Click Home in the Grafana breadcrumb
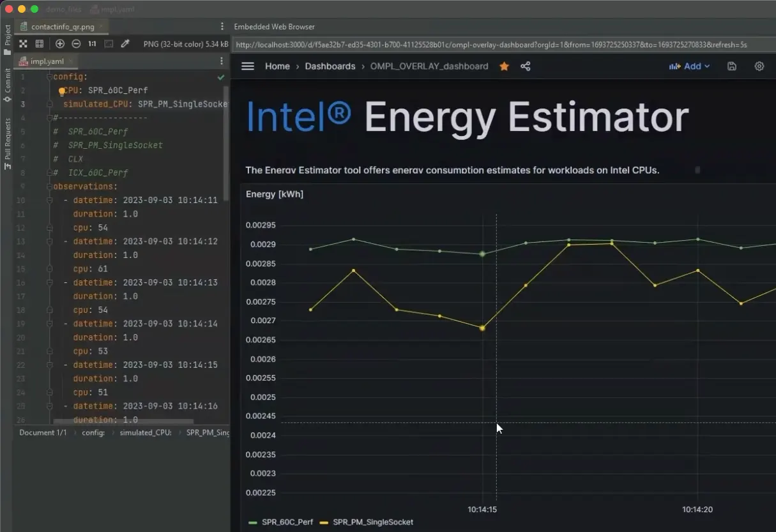This screenshot has width=776, height=532. click(x=277, y=66)
